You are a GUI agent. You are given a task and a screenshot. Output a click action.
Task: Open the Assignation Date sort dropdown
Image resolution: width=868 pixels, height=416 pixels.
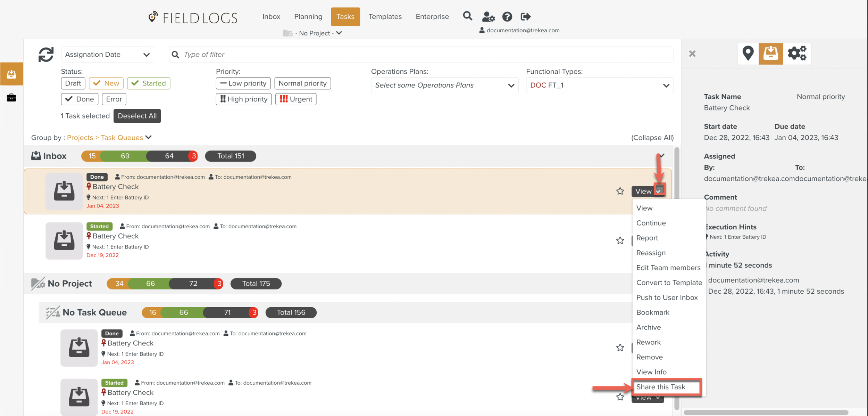[x=107, y=55]
